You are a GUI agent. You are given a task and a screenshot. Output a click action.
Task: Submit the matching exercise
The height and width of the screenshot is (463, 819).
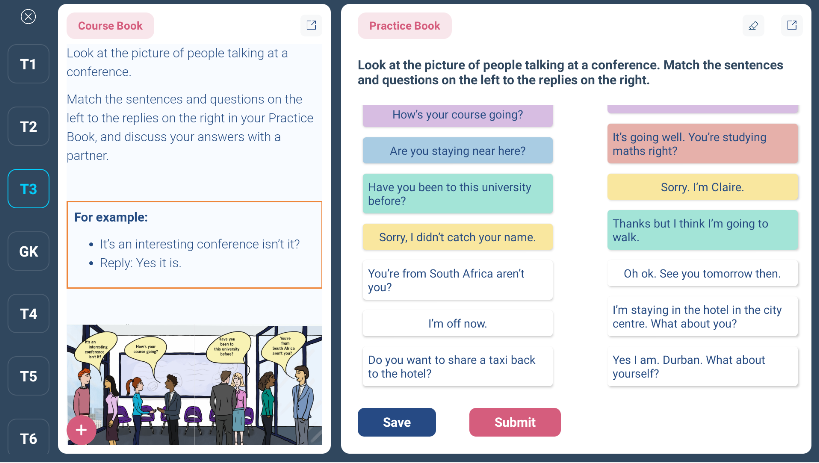514,422
